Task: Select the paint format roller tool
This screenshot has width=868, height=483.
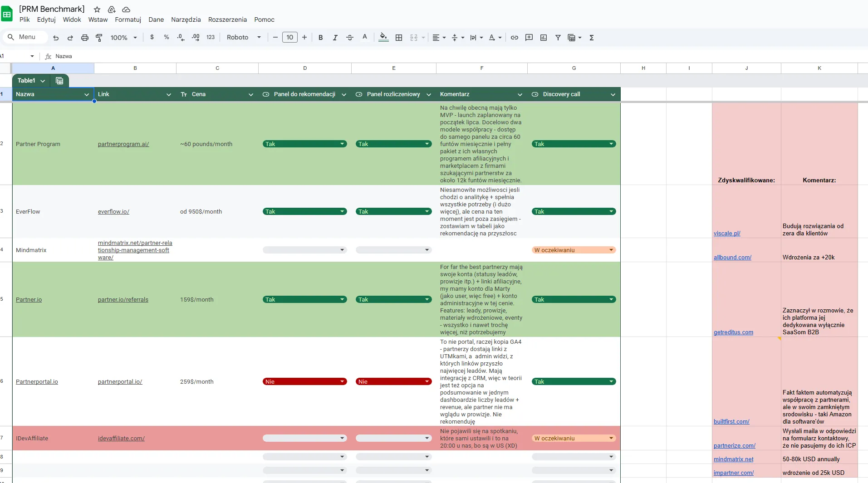Action: (x=99, y=38)
